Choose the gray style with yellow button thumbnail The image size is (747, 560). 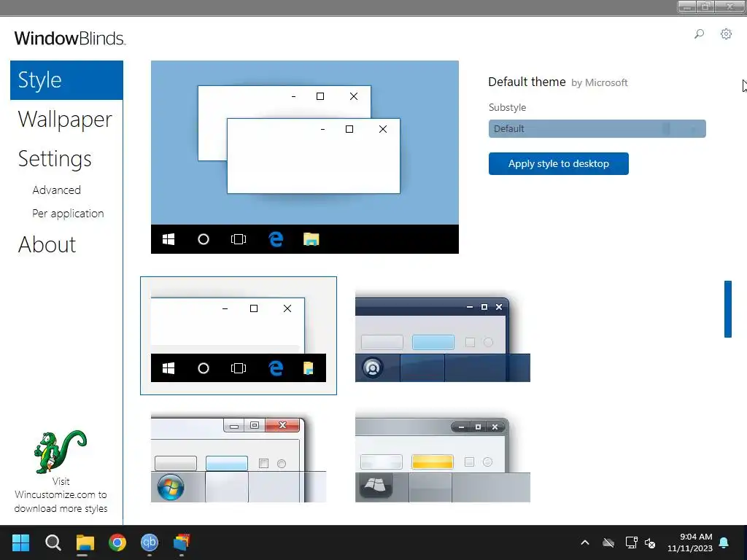443,457
